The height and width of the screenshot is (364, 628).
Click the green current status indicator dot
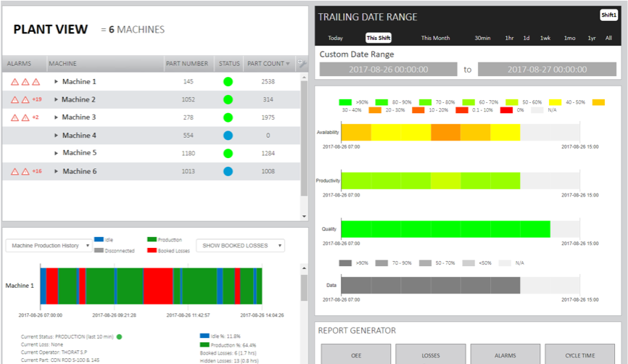point(119,336)
